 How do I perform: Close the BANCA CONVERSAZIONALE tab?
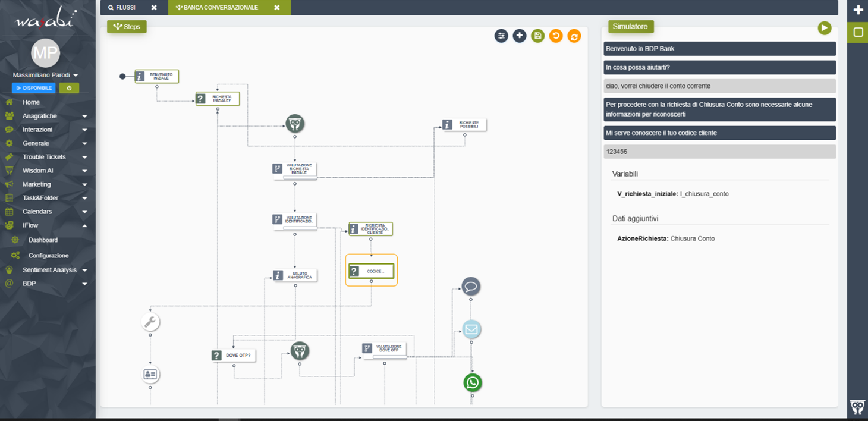276,8
